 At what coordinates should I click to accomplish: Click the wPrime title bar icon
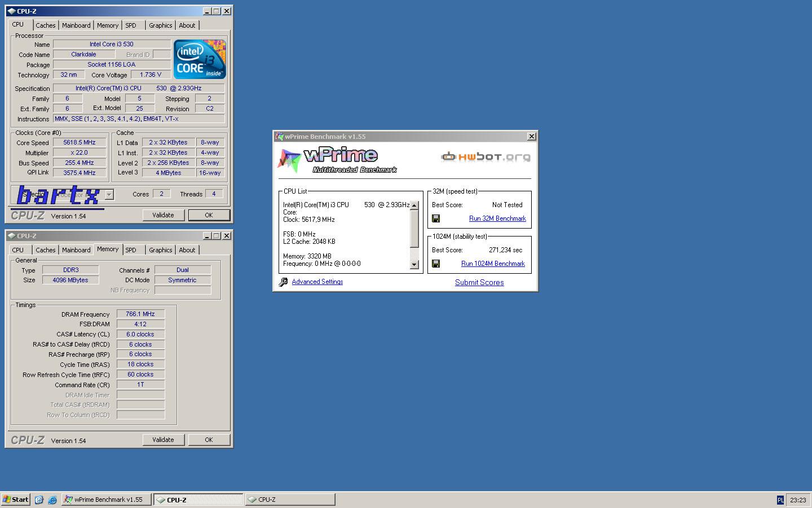click(279, 137)
